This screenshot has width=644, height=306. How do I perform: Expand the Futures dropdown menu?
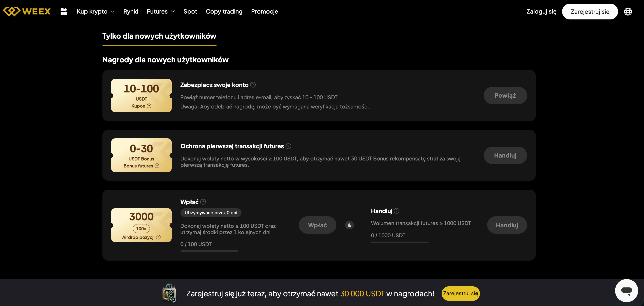[x=160, y=12]
